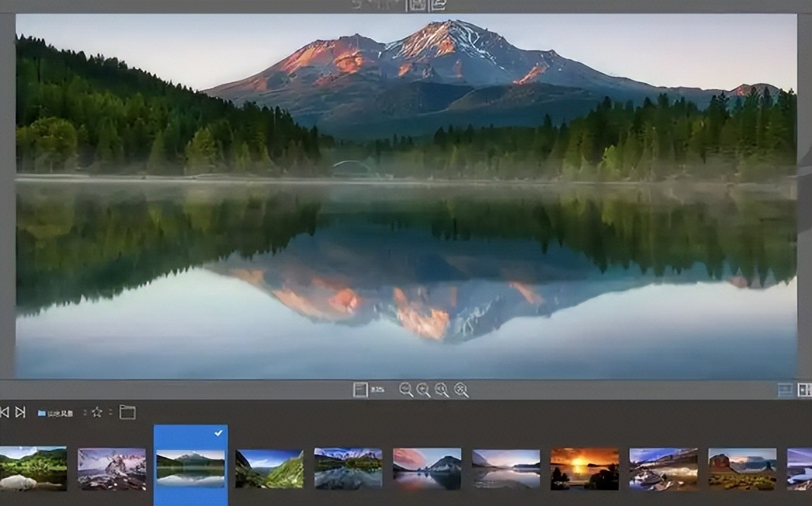Click the main mountain lake preview image

click(x=406, y=197)
